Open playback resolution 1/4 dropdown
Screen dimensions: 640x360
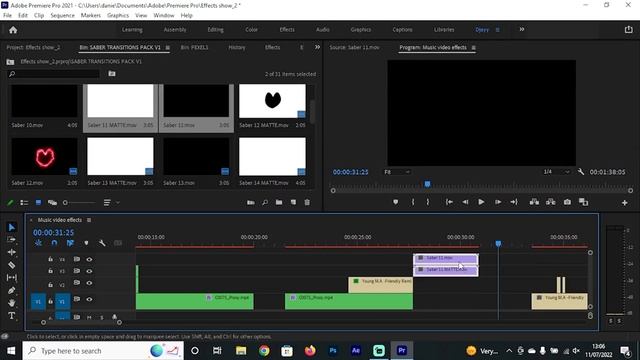(x=556, y=172)
